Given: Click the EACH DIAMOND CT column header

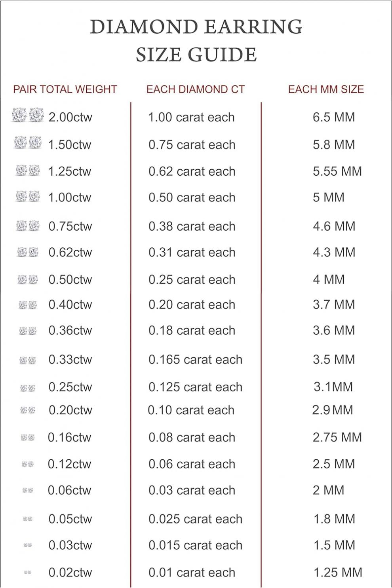Looking at the screenshot, I should 196,89.
